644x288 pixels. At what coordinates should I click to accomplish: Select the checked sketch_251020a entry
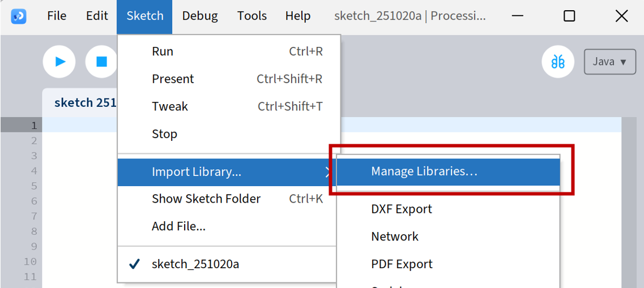coord(195,264)
